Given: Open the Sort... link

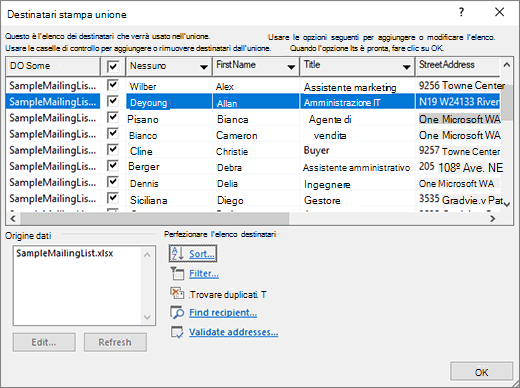Looking at the screenshot, I should click(202, 254).
